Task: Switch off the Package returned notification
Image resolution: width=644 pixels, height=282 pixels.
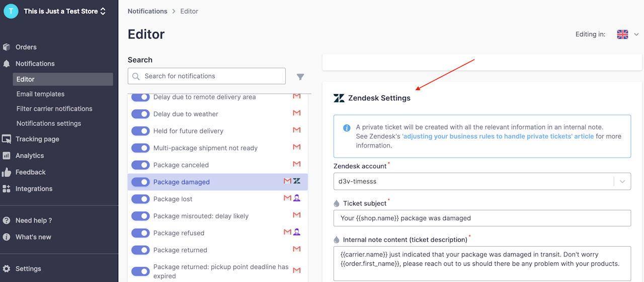Action: pyautogui.click(x=141, y=250)
